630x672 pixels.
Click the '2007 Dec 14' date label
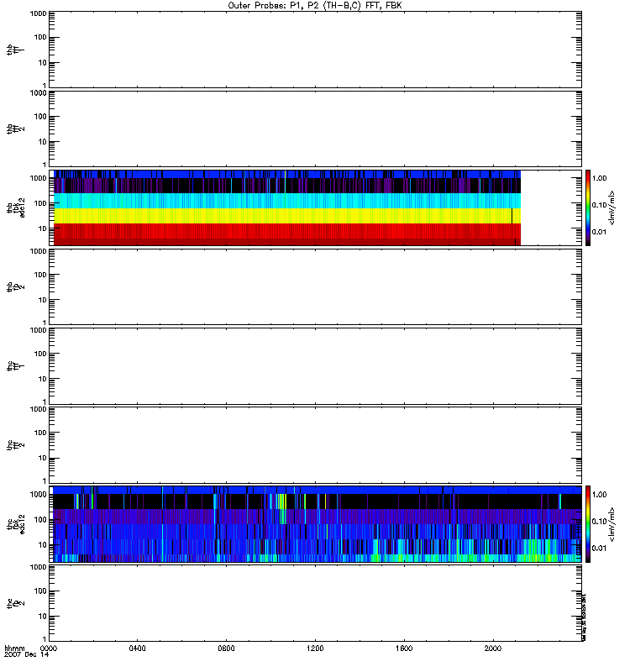27,655
